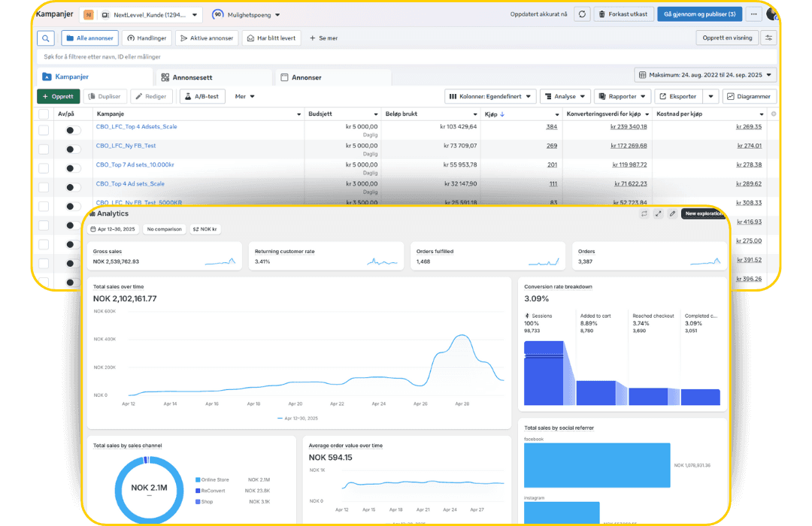Open the CBO_Top 4 Ad sets_Scale campaign link
Viewport: 812px width, 526px height.
(130, 184)
